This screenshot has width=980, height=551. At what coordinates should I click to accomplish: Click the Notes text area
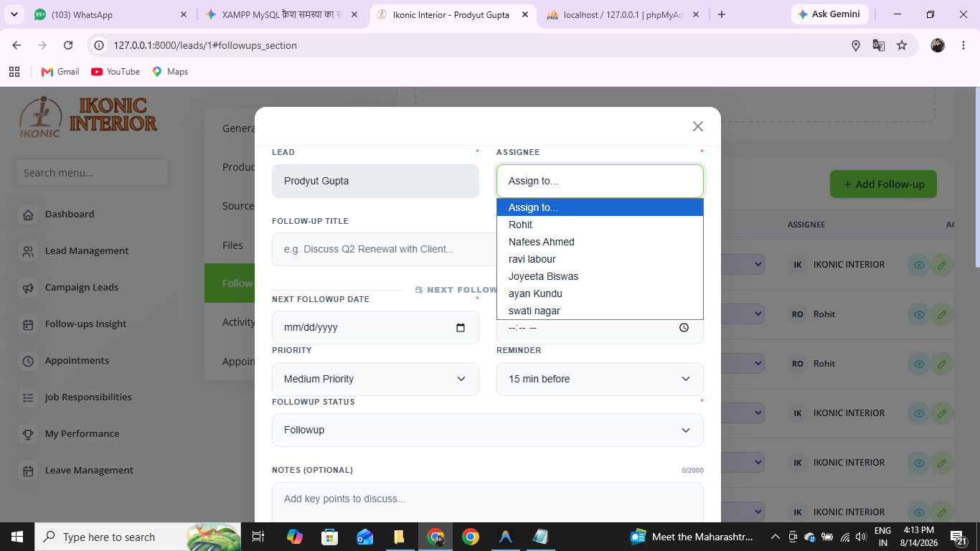[488, 502]
